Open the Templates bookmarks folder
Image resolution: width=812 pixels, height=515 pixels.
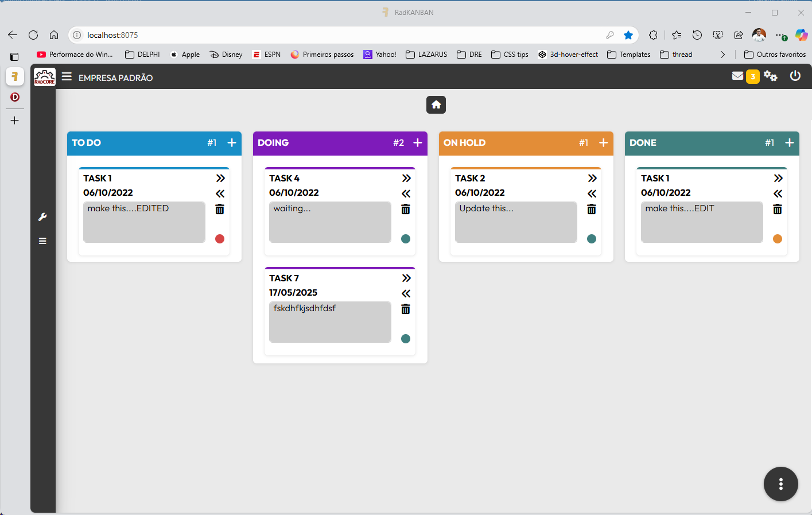(x=629, y=55)
